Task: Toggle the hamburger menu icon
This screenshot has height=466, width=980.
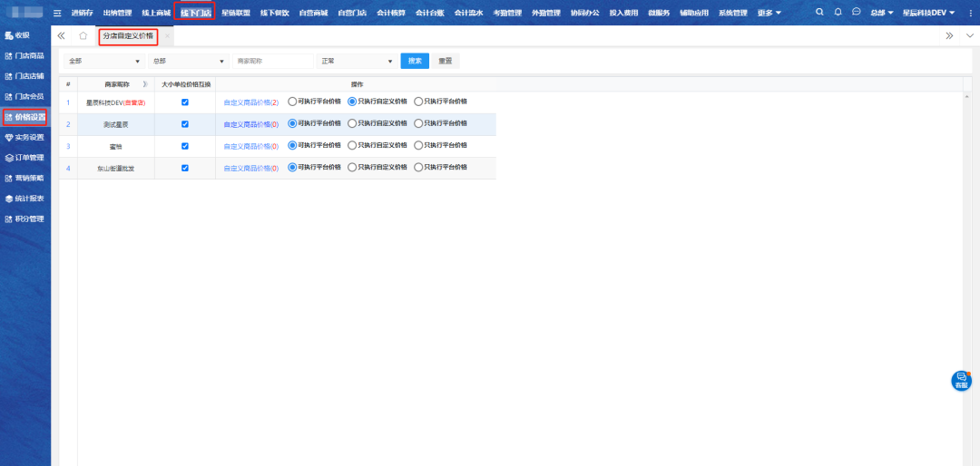Action: [x=58, y=13]
